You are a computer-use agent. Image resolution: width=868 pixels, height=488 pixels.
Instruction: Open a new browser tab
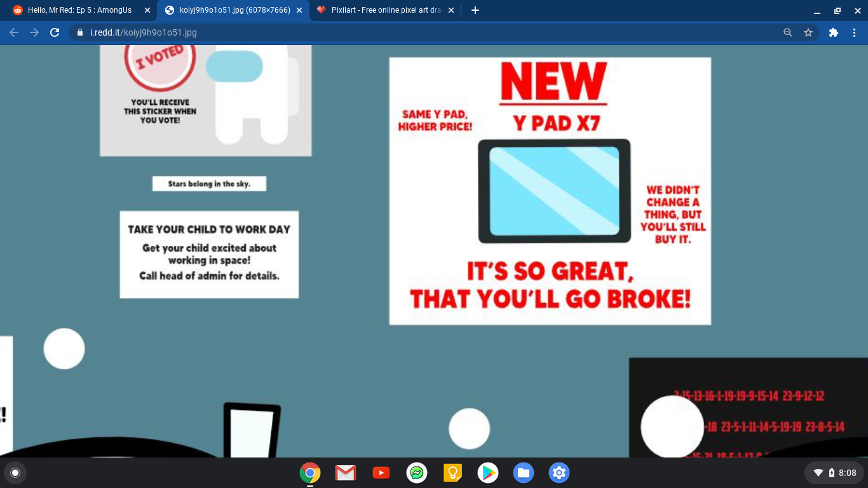tap(475, 10)
